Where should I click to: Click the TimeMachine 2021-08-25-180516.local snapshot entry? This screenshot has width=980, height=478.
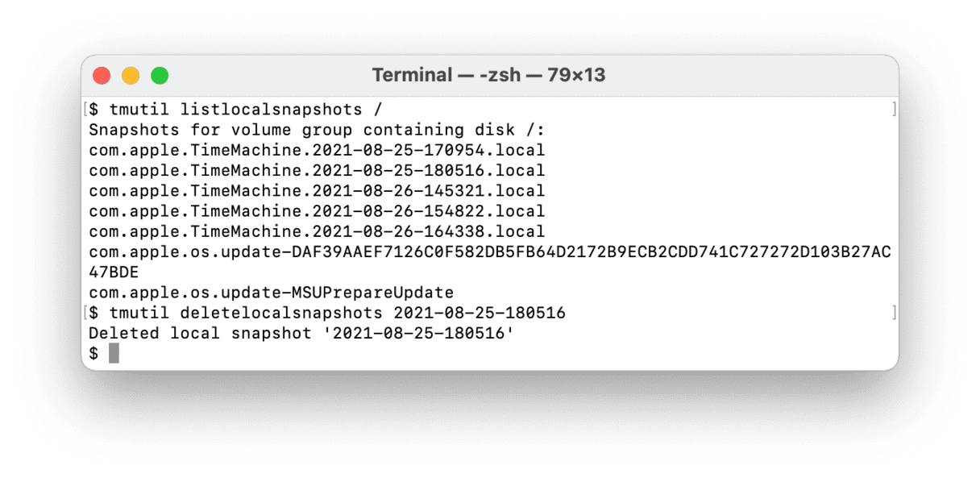pyautogui.click(x=317, y=171)
